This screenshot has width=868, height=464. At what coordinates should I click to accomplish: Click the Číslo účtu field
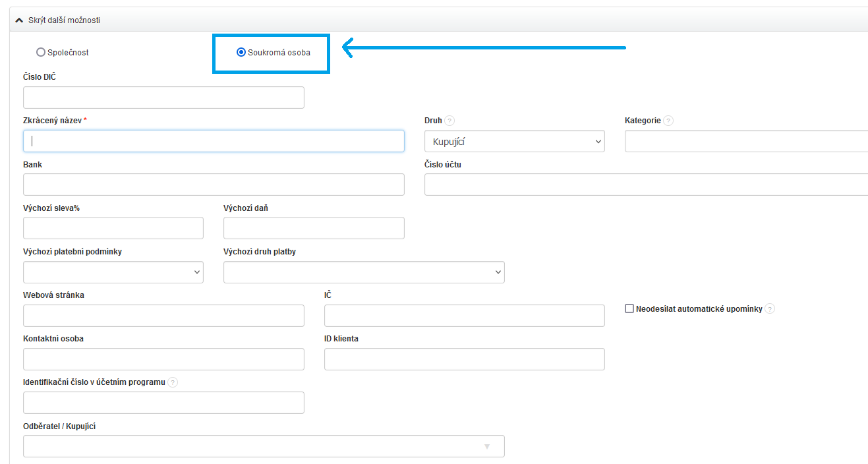point(646,185)
